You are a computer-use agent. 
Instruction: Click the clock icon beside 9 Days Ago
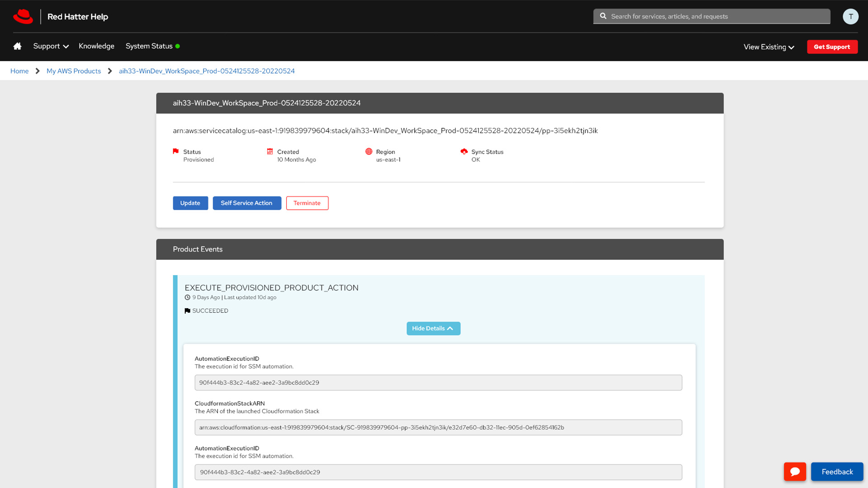[x=188, y=297]
